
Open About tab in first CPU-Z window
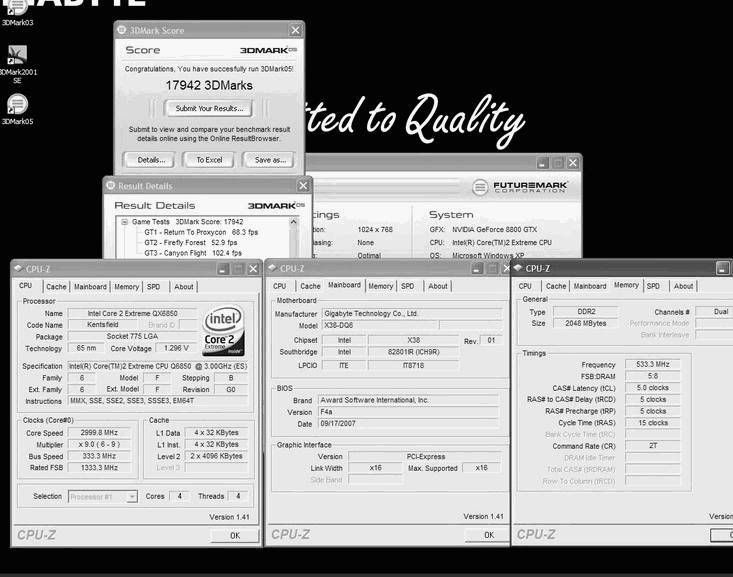pyautogui.click(x=184, y=287)
